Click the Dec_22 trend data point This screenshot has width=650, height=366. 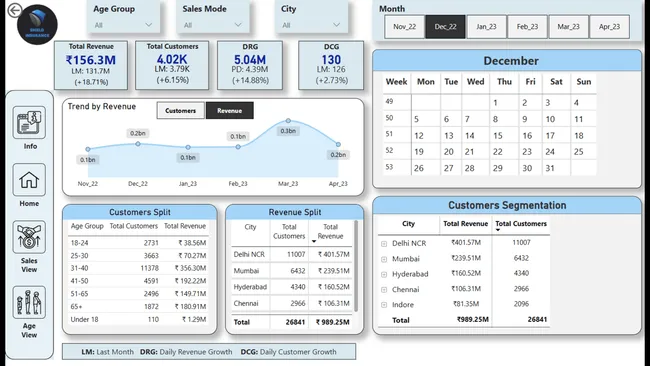click(x=138, y=144)
